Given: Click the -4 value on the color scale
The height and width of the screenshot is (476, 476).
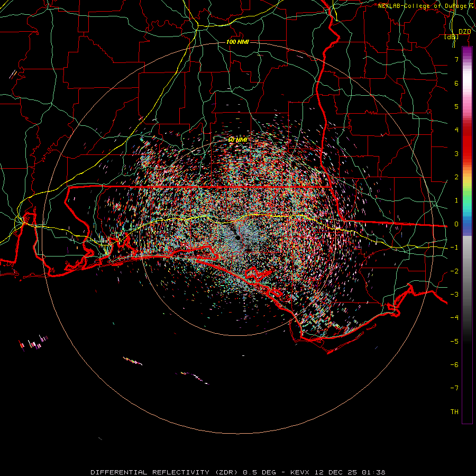Looking at the screenshot, I should click(x=454, y=318).
